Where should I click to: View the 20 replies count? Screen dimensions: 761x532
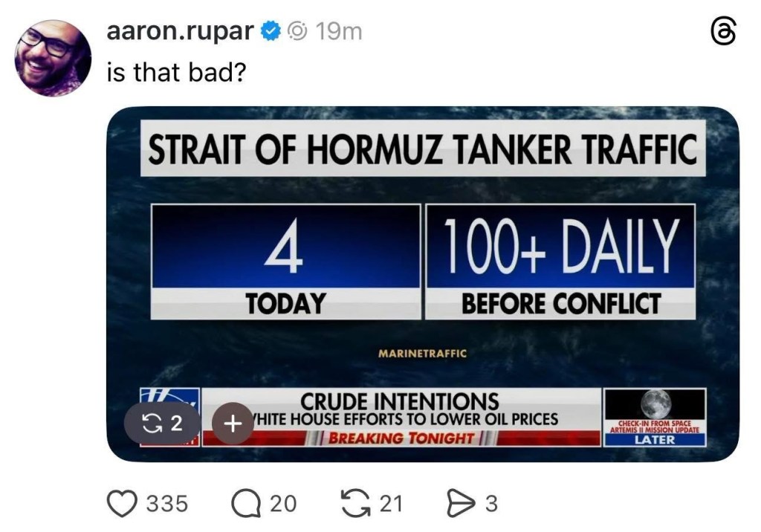(282, 505)
